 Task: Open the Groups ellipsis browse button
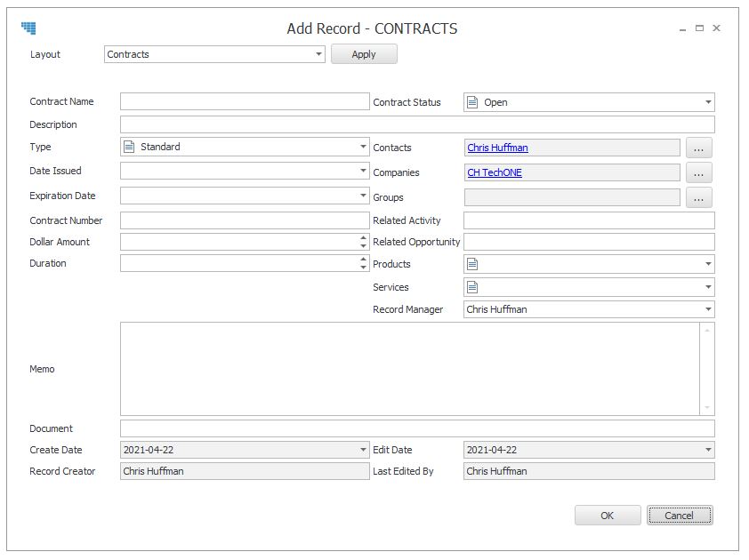(x=698, y=197)
